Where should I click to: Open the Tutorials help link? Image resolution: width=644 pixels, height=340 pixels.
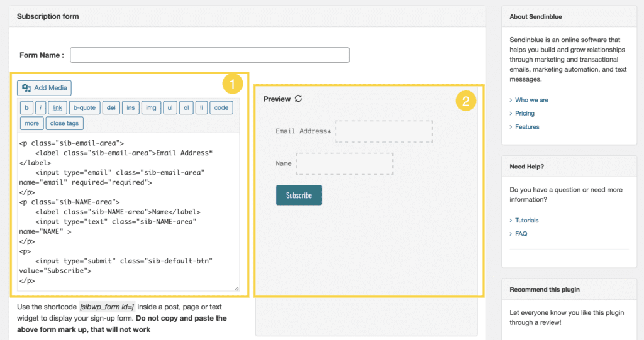click(x=526, y=221)
